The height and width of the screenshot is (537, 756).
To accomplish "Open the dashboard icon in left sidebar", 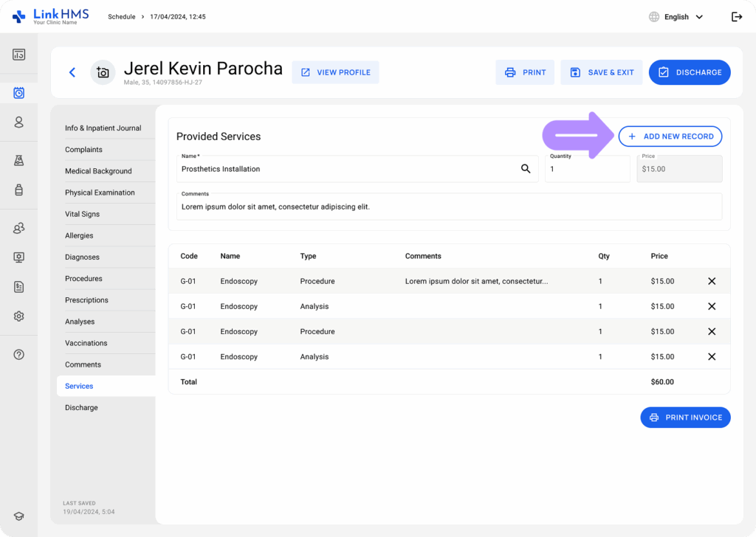I will pyautogui.click(x=18, y=55).
